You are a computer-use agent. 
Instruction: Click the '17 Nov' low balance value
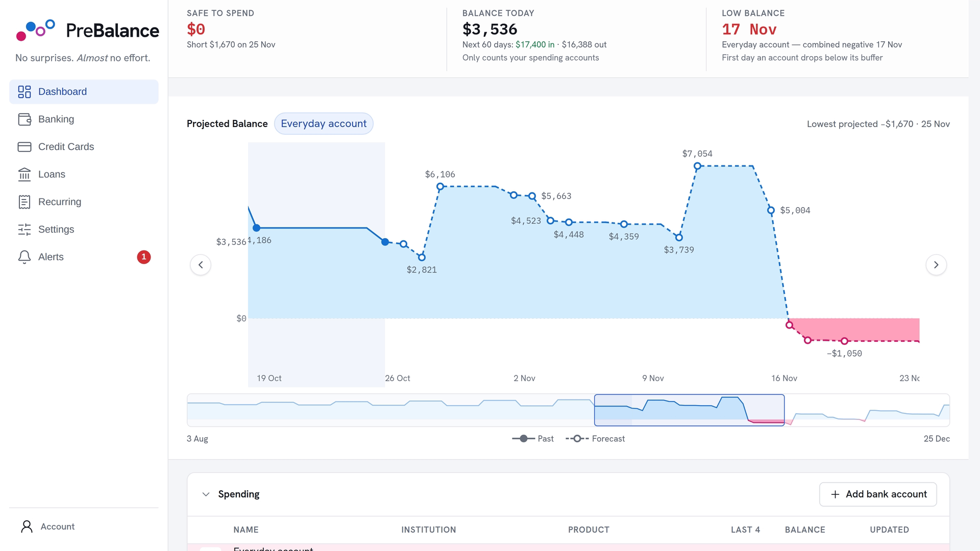749,29
